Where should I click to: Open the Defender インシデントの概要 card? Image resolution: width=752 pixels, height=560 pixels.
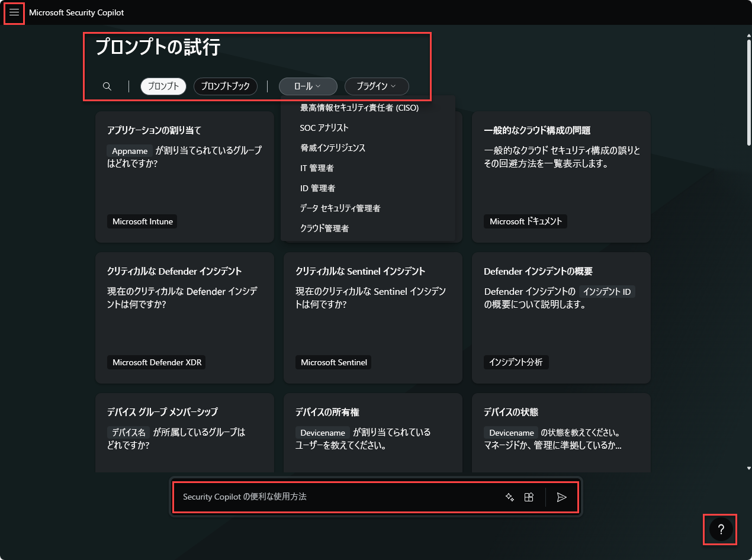(561, 318)
